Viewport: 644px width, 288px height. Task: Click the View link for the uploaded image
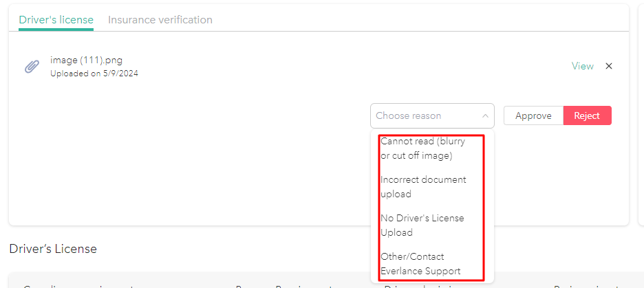click(x=582, y=66)
